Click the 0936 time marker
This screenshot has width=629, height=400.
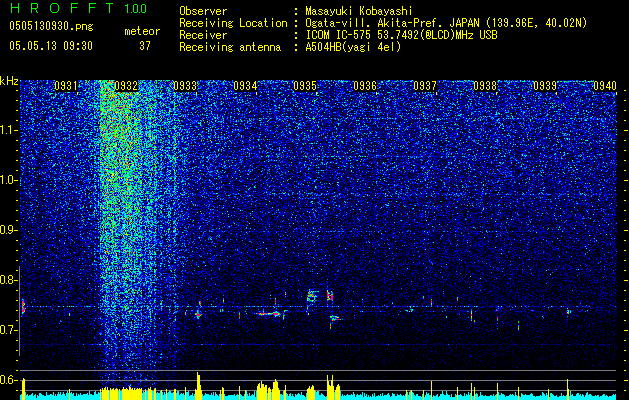coord(365,86)
